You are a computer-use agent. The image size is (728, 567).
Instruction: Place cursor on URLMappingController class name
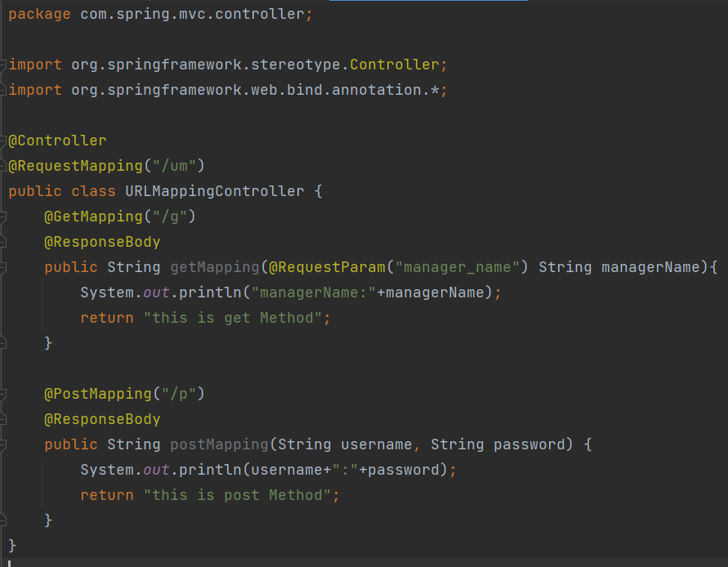tap(214, 191)
